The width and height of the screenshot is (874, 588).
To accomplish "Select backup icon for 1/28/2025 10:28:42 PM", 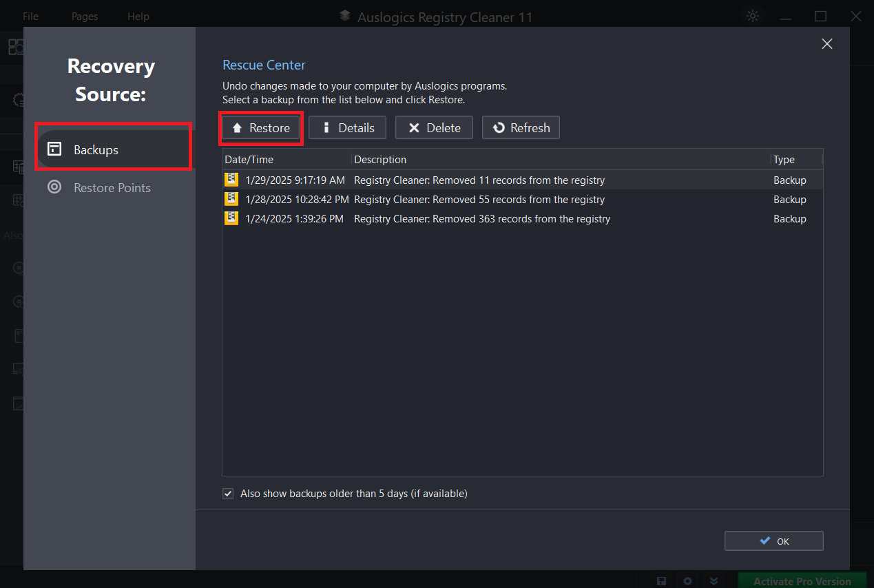I will (x=231, y=199).
